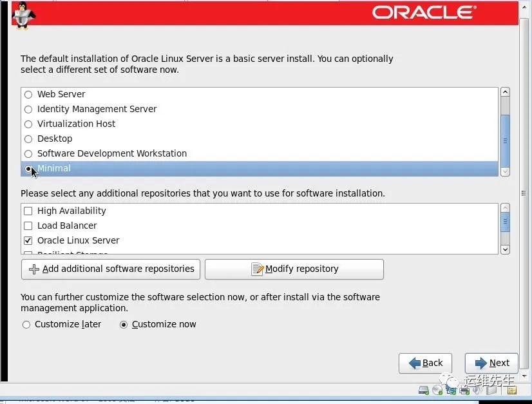Click the printer device status icon
Image resolution: width=532 pixels, height=404 pixels.
pyautogui.click(x=464, y=390)
